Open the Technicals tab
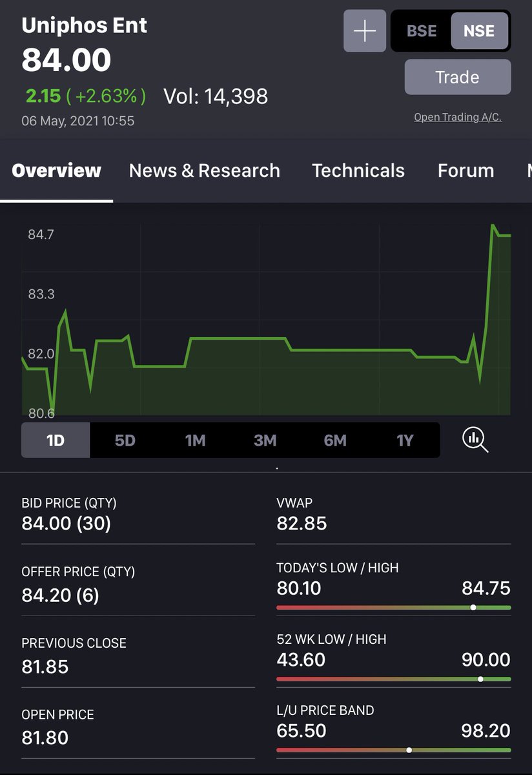This screenshot has height=775, width=532. (x=358, y=170)
